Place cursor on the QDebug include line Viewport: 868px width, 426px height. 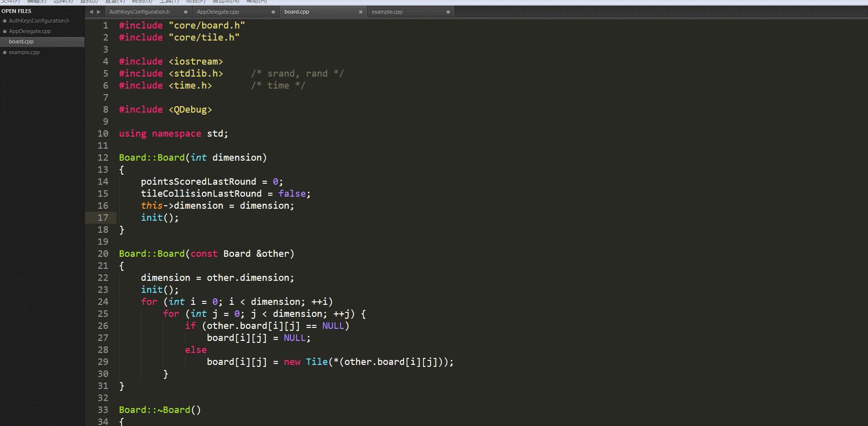165,110
